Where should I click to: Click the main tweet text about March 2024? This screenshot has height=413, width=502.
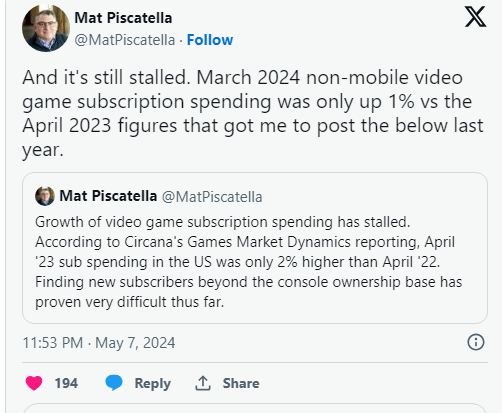point(253,113)
